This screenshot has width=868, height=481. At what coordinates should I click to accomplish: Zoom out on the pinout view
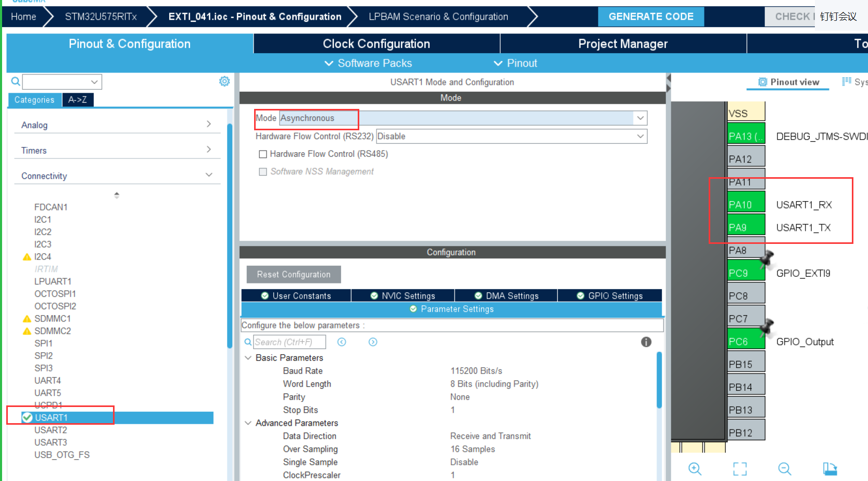point(785,468)
